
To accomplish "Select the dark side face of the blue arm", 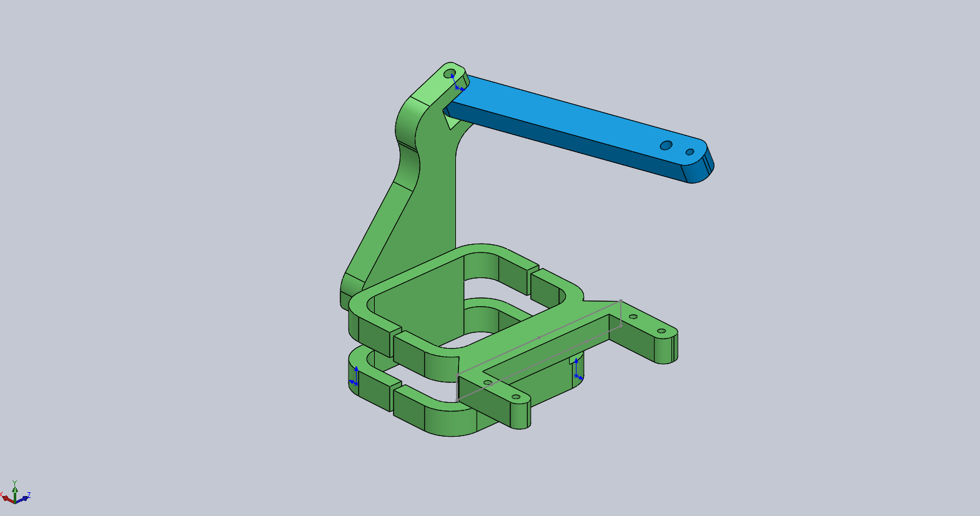I will click(x=565, y=141).
